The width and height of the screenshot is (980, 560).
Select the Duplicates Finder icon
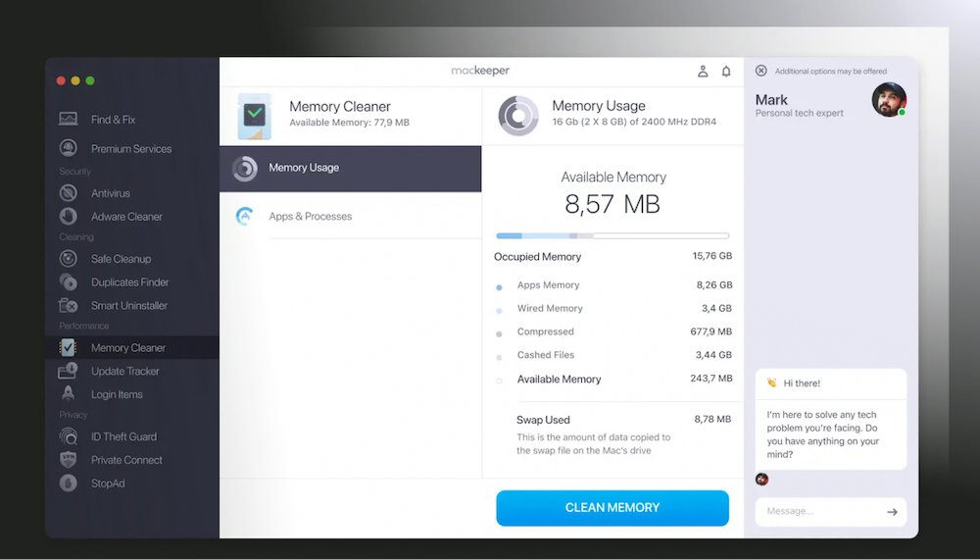point(69,282)
